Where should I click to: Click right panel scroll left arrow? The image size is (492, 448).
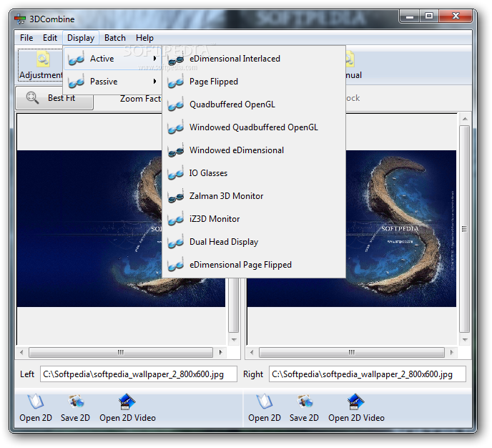(252, 352)
